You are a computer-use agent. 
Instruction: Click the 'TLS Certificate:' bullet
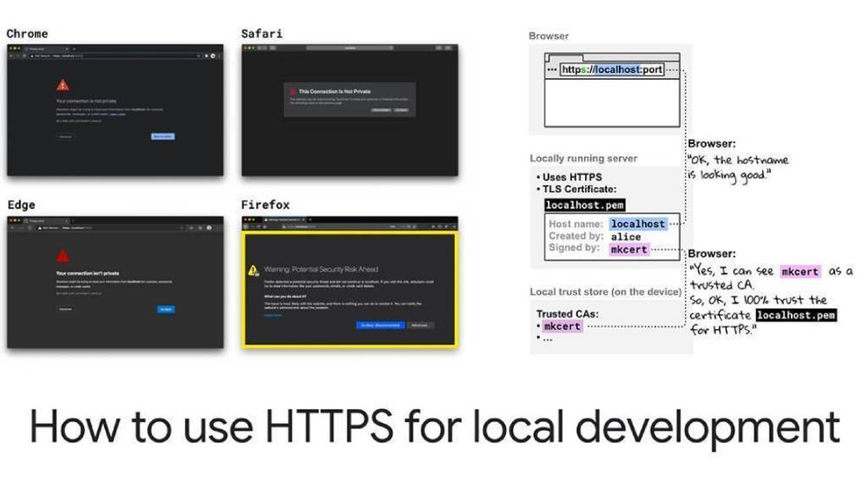[x=576, y=189]
